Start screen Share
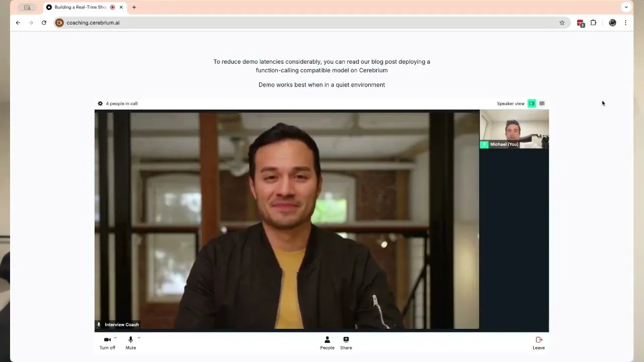This screenshot has width=644, height=362. pos(346,343)
